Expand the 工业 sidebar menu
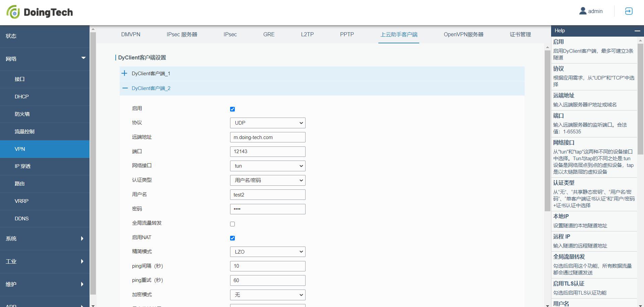Screen dimensions: 644x307 45,261
